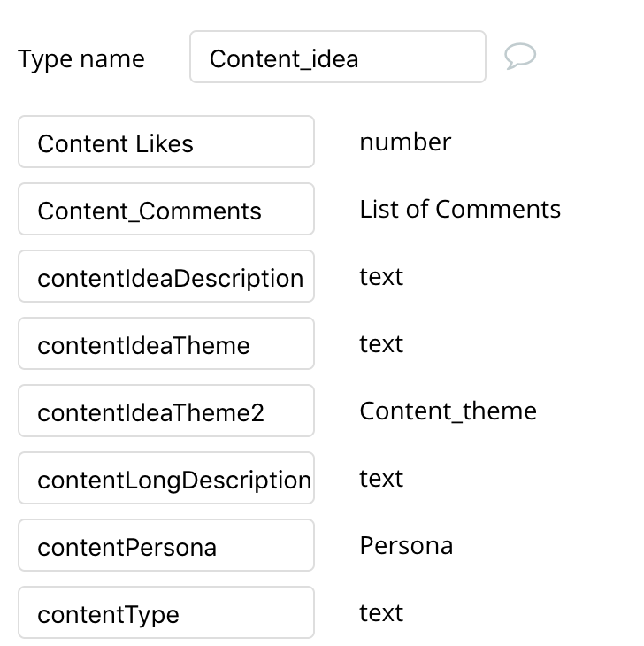The width and height of the screenshot is (644, 646).
Task: Click the text type beside contentIdeaDescription
Action: pos(381,276)
